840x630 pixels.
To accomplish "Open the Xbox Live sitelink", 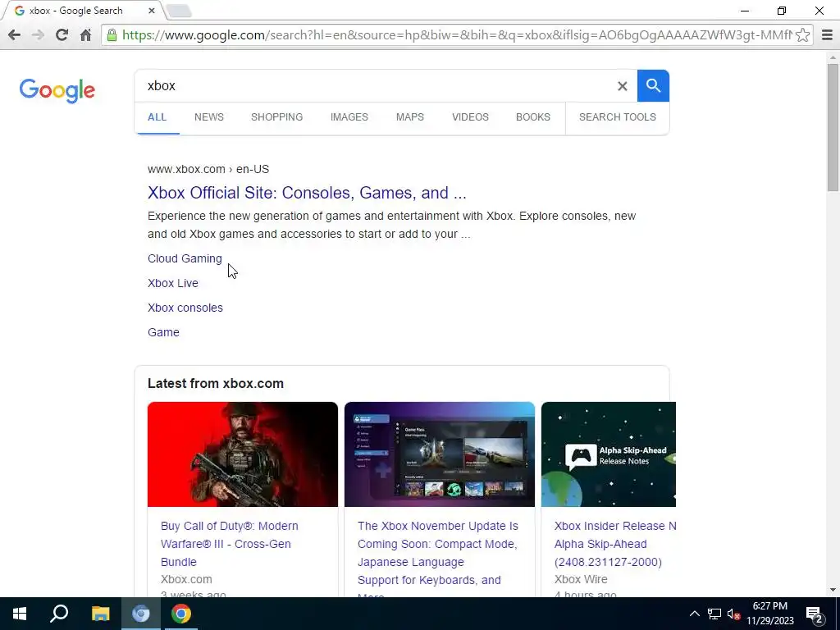I will point(173,283).
